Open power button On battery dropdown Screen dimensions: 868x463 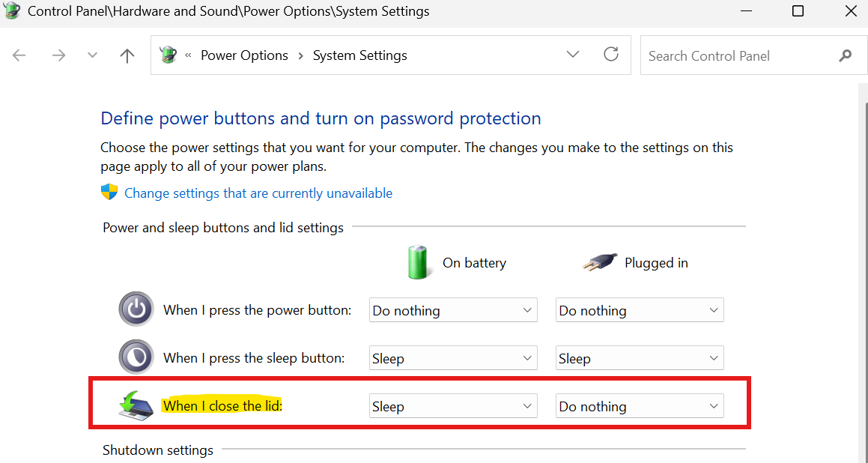(453, 310)
